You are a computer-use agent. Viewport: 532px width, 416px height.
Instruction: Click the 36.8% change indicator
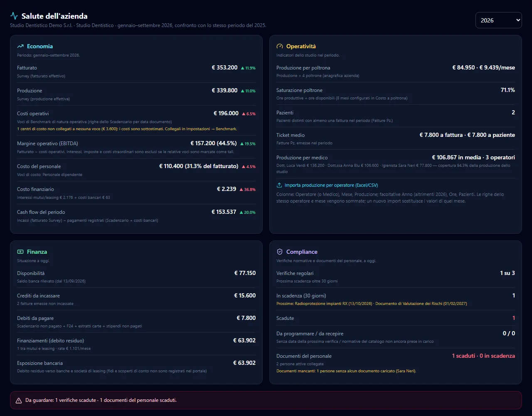pos(247,189)
